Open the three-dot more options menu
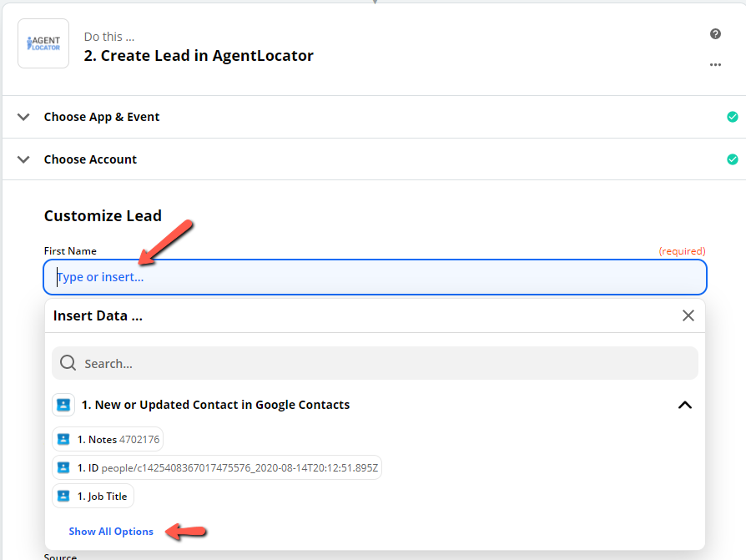 (715, 64)
